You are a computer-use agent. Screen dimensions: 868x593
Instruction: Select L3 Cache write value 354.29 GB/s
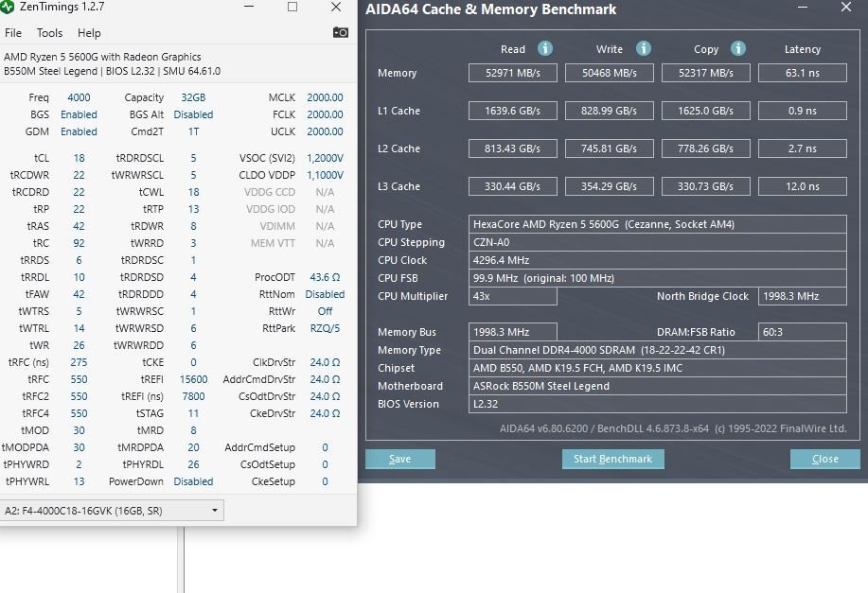[609, 186]
